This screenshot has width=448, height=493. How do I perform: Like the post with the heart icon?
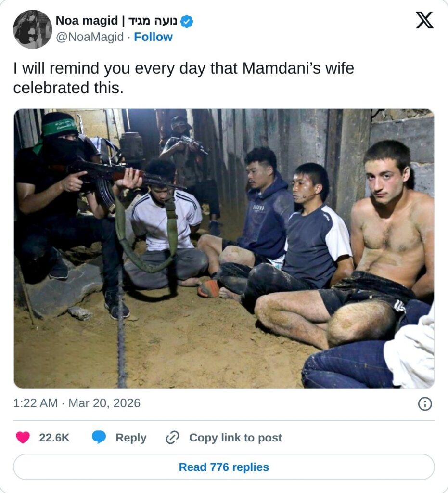click(23, 437)
